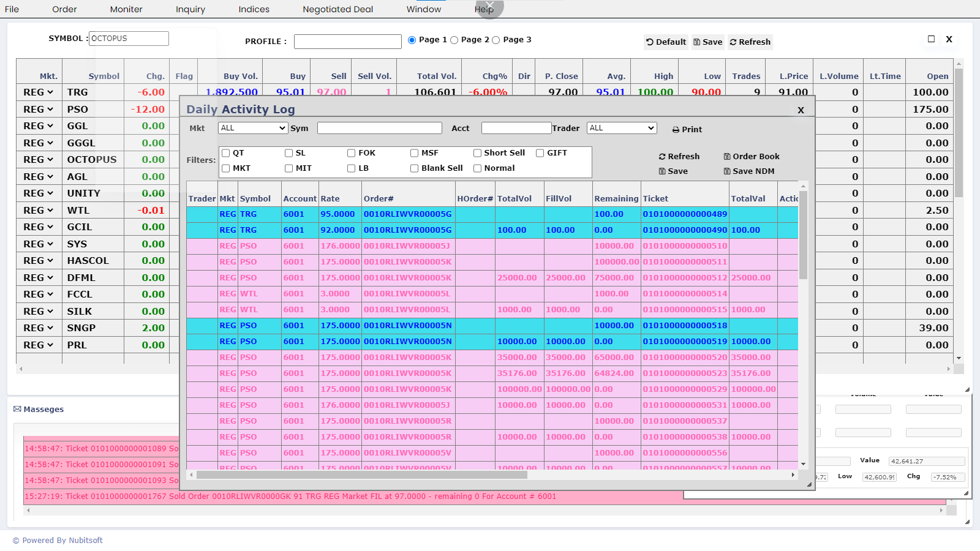Image resolution: width=980 pixels, height=551 pixels.
Task: Open the Indices menu
Action: click(x=254, y=9)
